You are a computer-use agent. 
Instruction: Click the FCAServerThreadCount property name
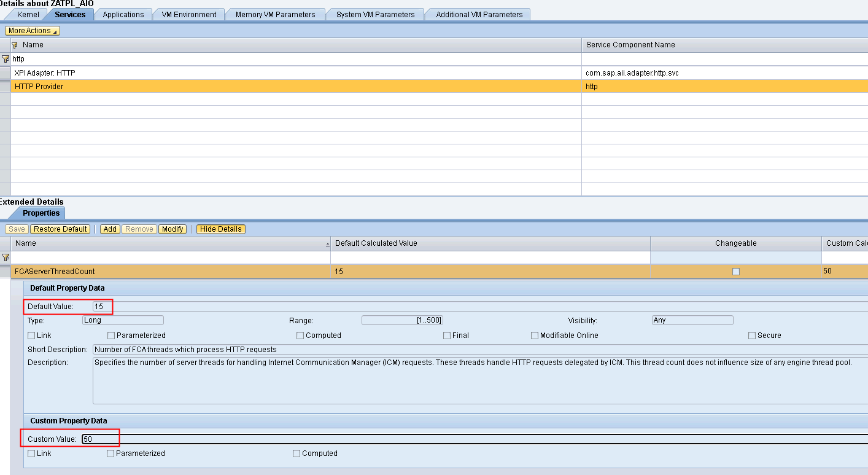[55, 271]
